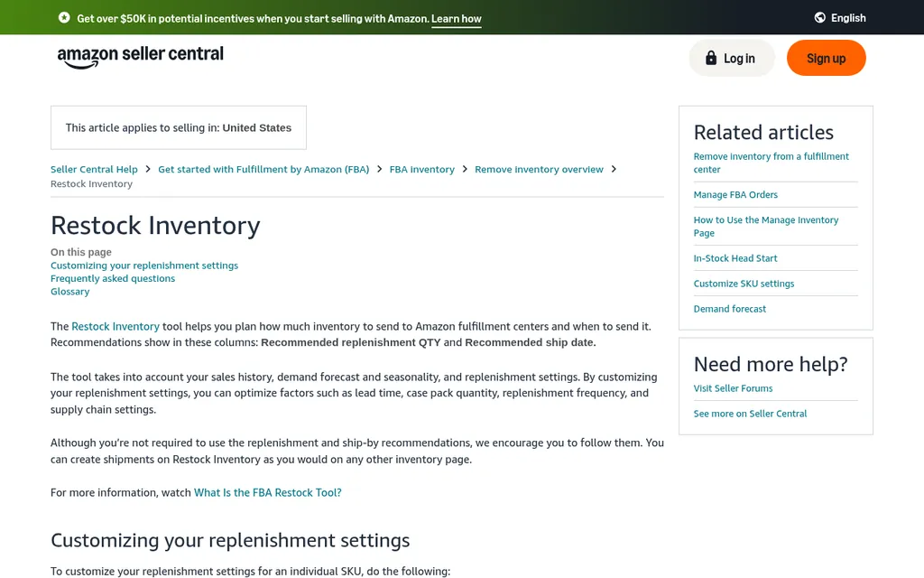Viewport: 924px width, 578px height.
Task: Click Recommended ship date bold text
Action: click(531, 342)
